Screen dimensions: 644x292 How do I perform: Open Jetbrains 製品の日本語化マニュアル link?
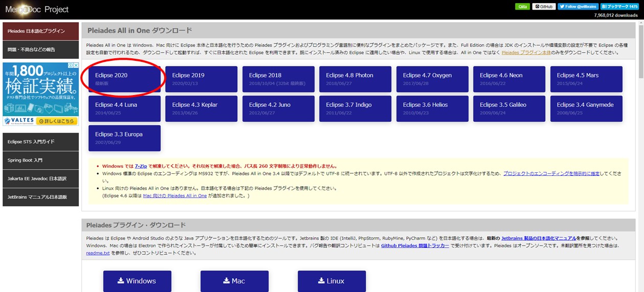[539, 238]
